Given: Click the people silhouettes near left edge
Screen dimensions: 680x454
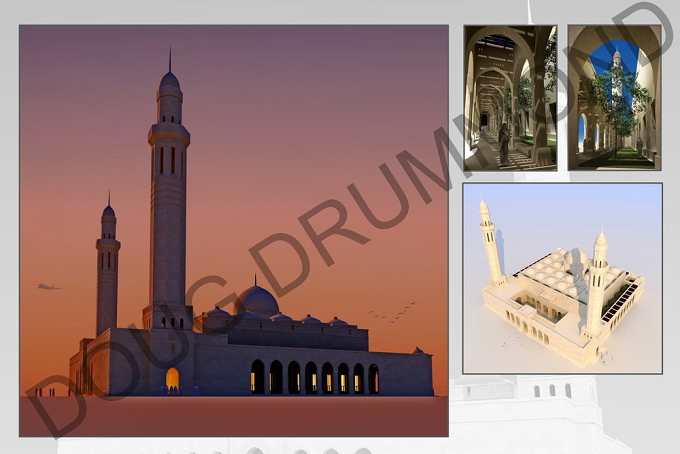Looking at the screenshot, I should pyautogui.click(x=45, y=392).
